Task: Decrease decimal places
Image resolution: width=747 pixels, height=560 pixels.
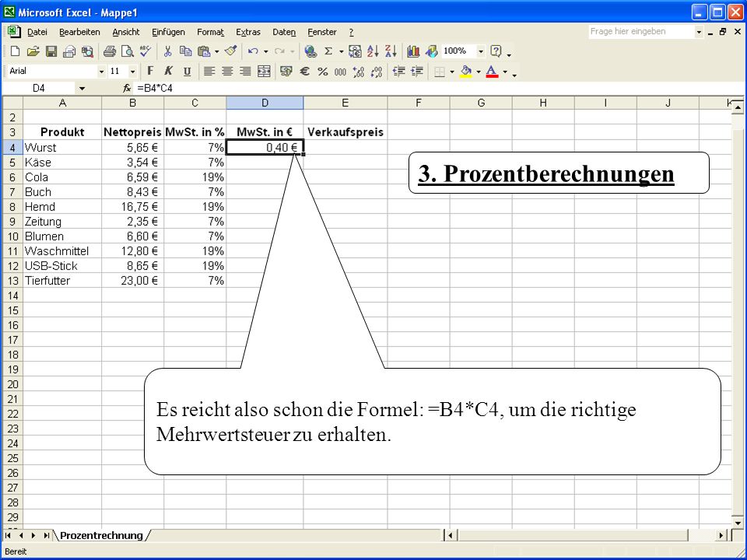Action: pos(377,72)
